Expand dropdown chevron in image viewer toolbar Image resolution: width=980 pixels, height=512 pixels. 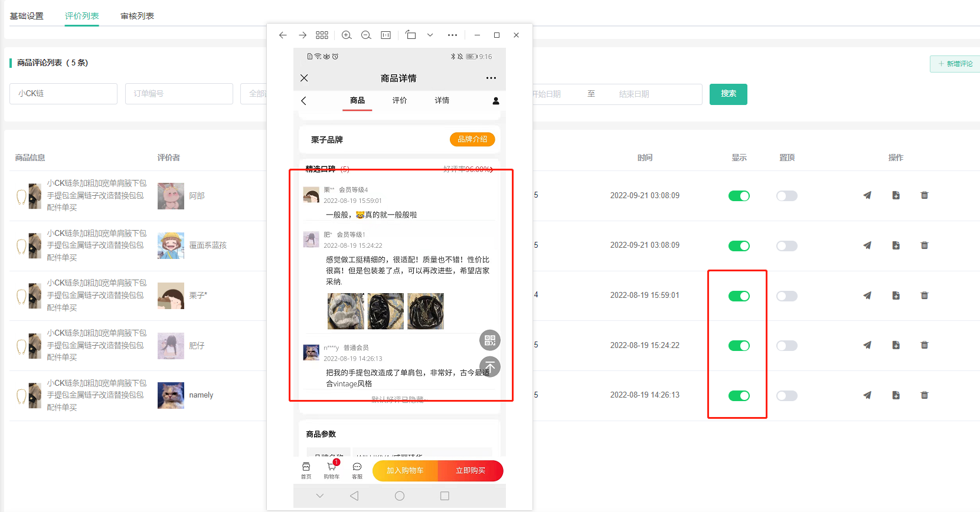click(430, 35)
